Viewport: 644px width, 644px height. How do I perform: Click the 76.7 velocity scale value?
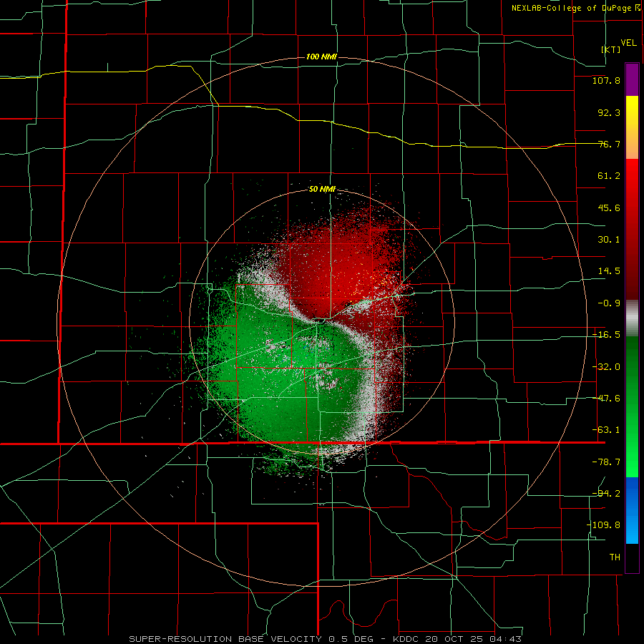(x=609, y=144)
